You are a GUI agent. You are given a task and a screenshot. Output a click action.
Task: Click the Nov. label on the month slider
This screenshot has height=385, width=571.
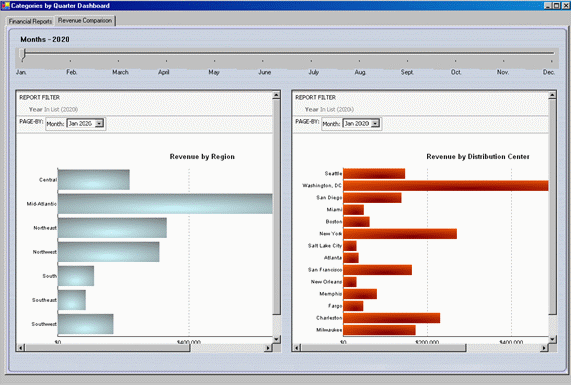(x=503, y=72)
